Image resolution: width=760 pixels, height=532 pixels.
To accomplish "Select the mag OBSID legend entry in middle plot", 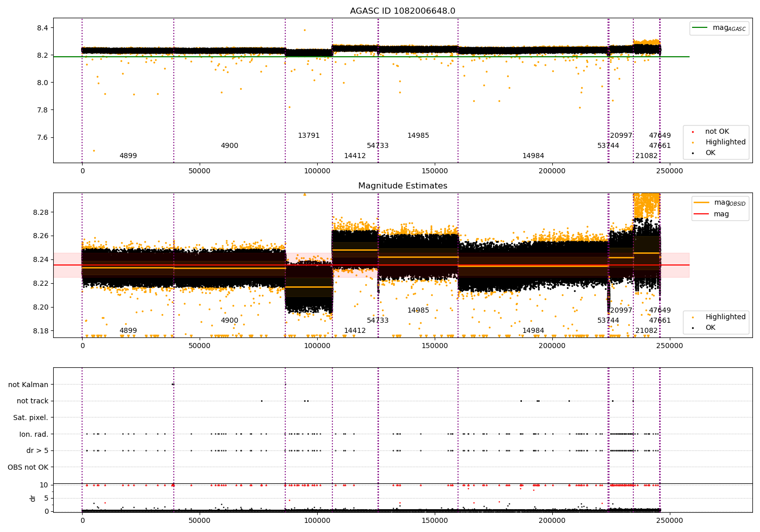I will (x=720, y=203).
